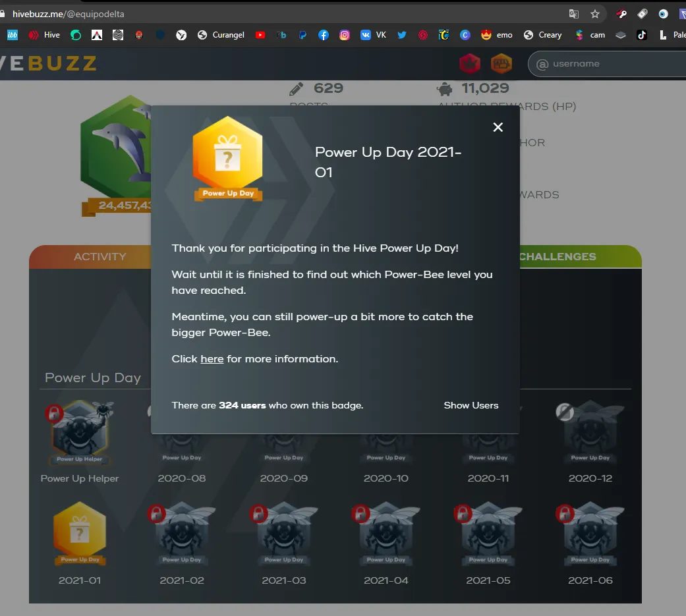The image size is (686, 616).
Task: Open the Hive bookmark
Action: tap(44, 35)
